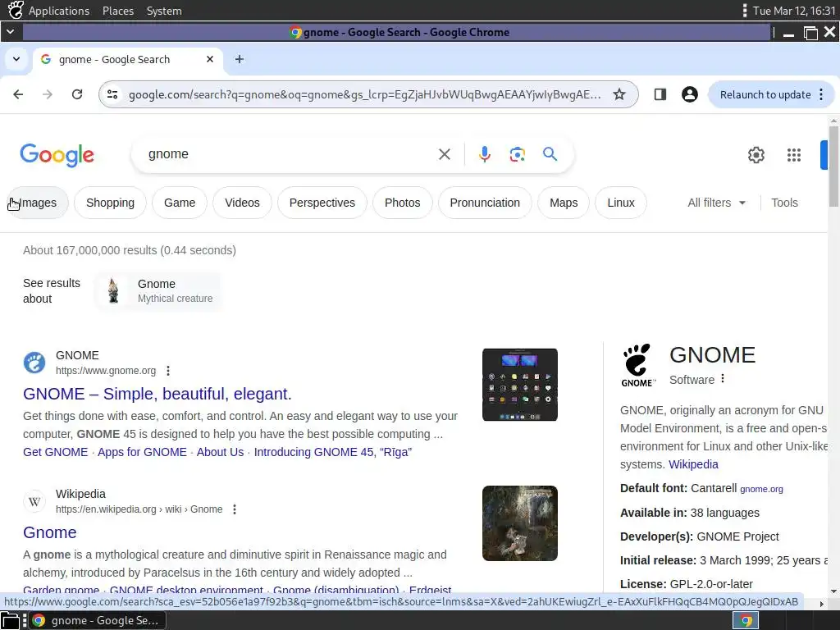Click the GNOME desktop screenshot thumbnail
The height and width of the screenshot is (630, 840).
[x=519, y=385]
